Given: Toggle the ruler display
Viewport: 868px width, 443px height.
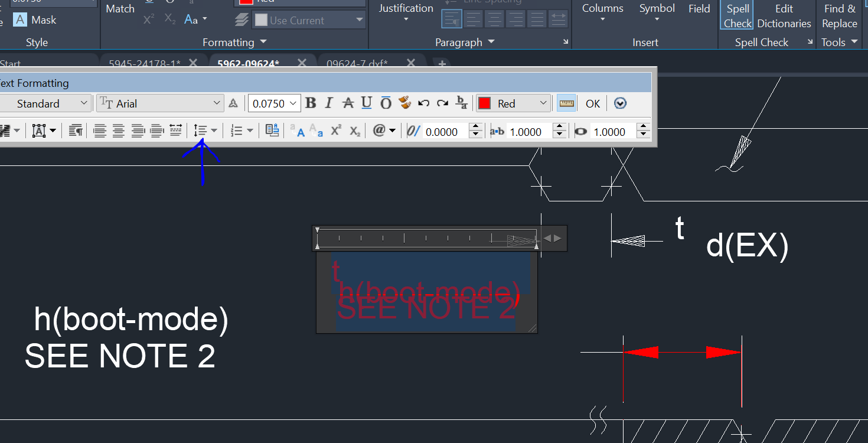Looking at the screenshot, I should click(x=566, y=103).
